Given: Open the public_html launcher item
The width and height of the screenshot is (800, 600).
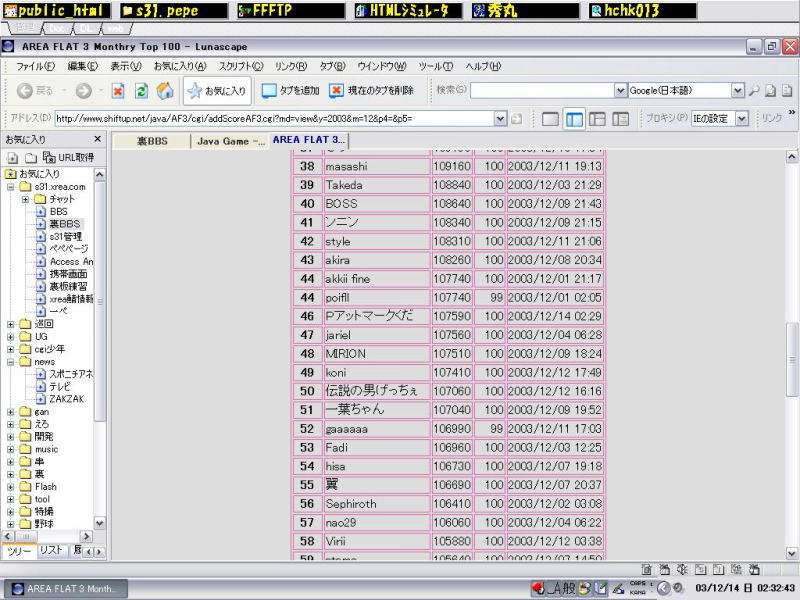Looking at the screenshot, I should [x=56, y=11].
